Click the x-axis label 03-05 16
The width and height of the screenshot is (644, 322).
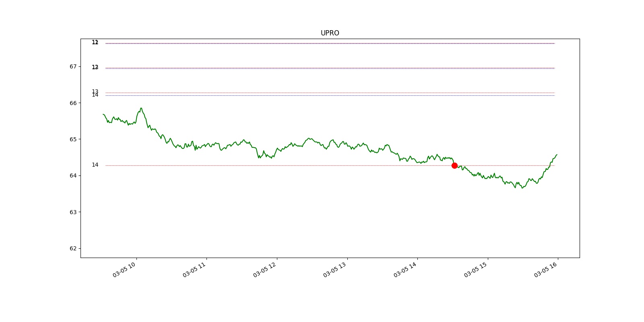[x=546, y=269]
